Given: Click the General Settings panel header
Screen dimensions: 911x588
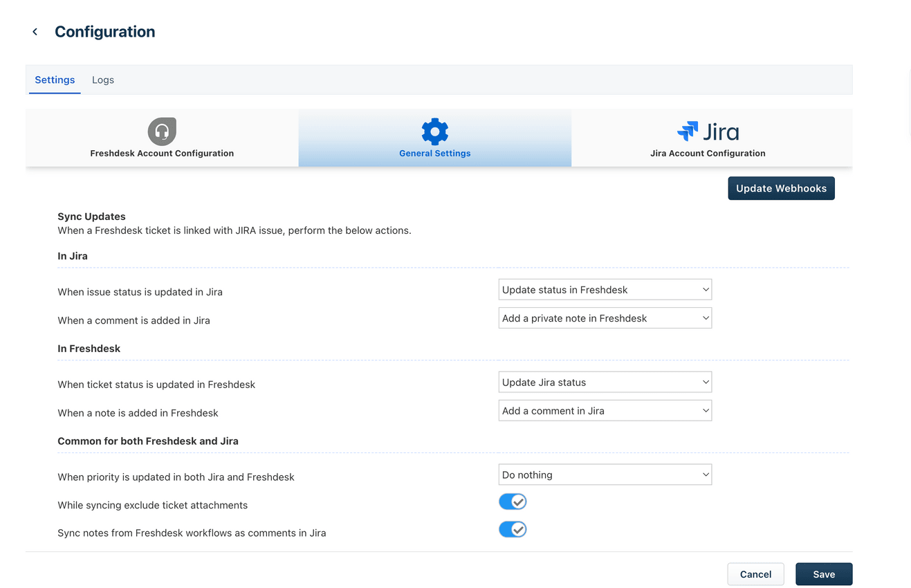Looking at the screenshot, I should 434,138.
